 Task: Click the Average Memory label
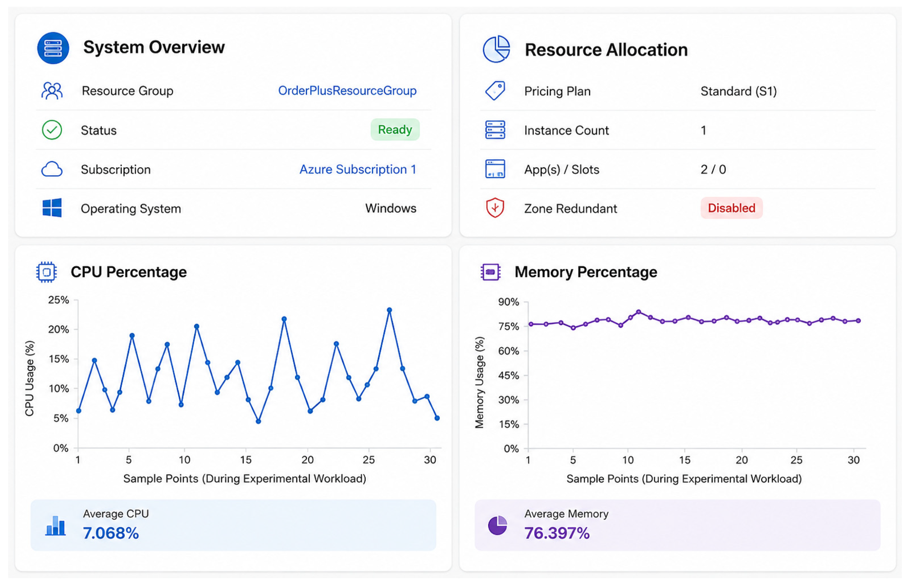click(x=567, y=514)
